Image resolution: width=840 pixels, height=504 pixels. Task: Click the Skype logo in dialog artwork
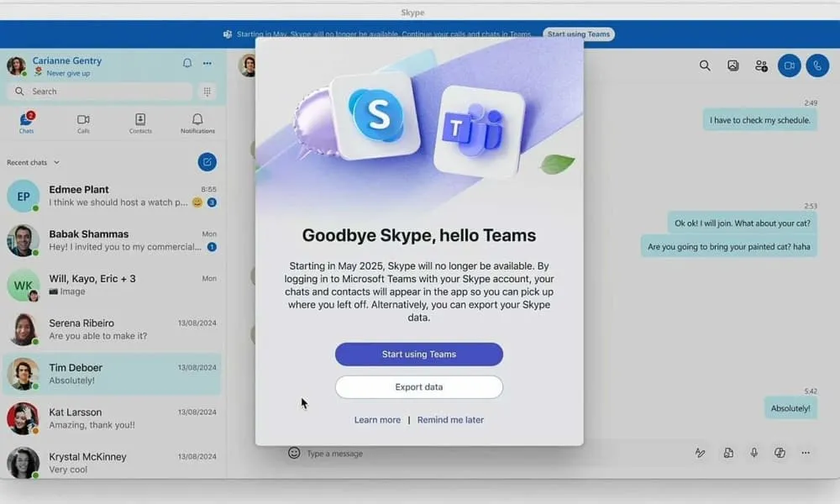point(376,115)
